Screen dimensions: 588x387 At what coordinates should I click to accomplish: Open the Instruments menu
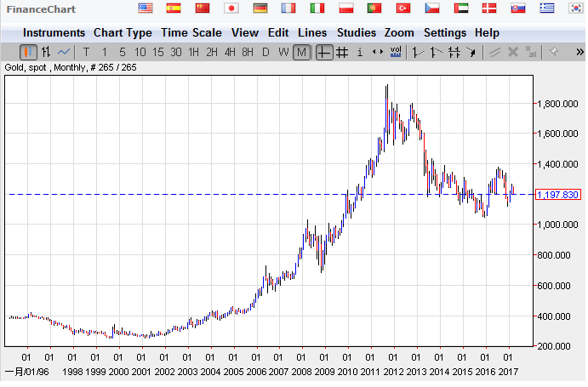54,33
